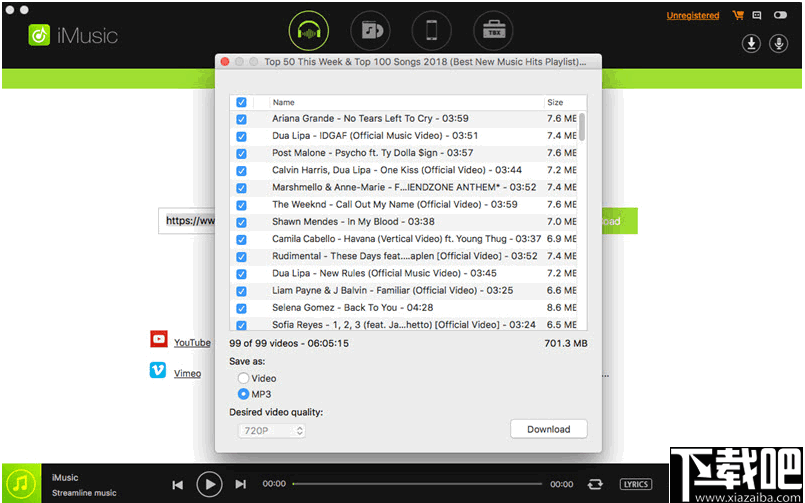Click the URL input field

pos(186,221)
